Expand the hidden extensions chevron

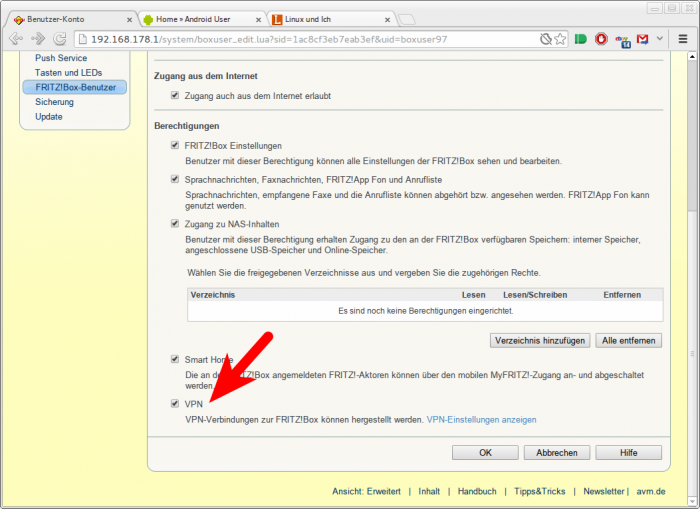pyautogui.click(x=660, y=39)
